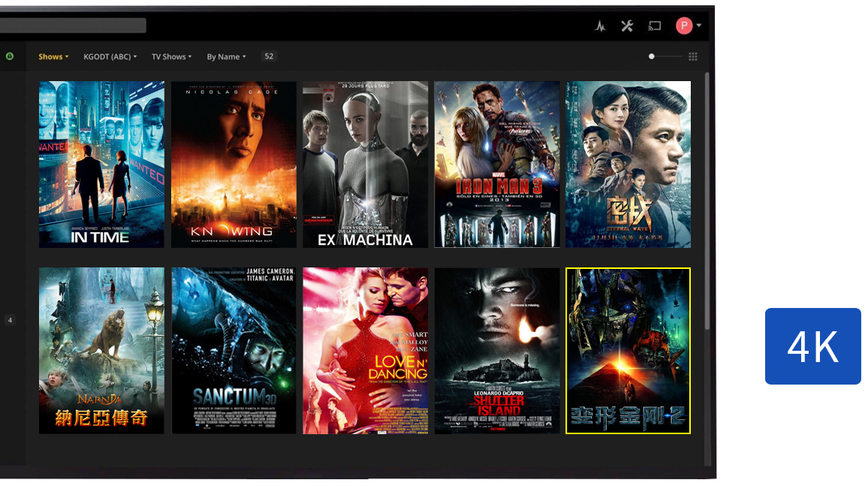Select the Shutter Island poster

(x=497, y=351)
